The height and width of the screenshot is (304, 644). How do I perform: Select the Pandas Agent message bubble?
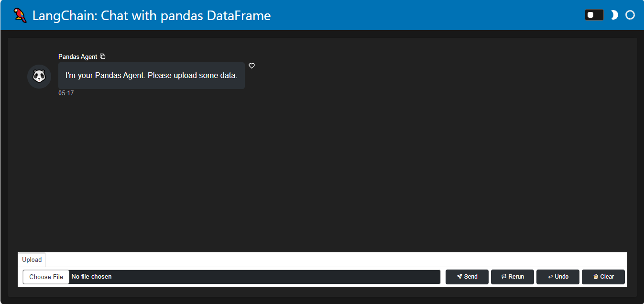tap(151, 76)
